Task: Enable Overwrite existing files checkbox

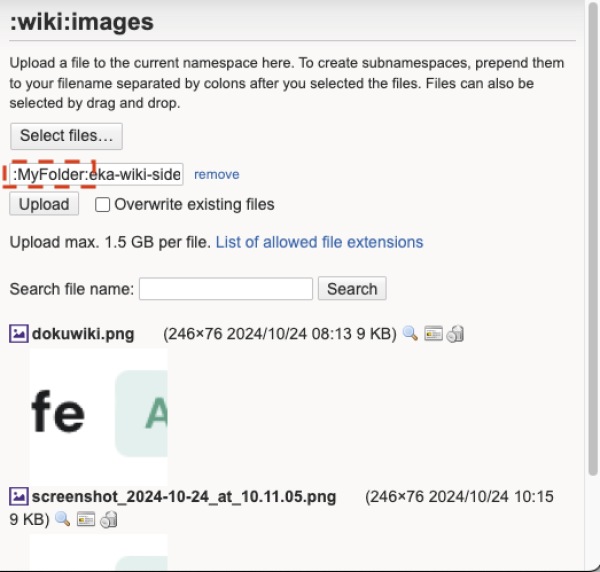Action: pos(103,205)
